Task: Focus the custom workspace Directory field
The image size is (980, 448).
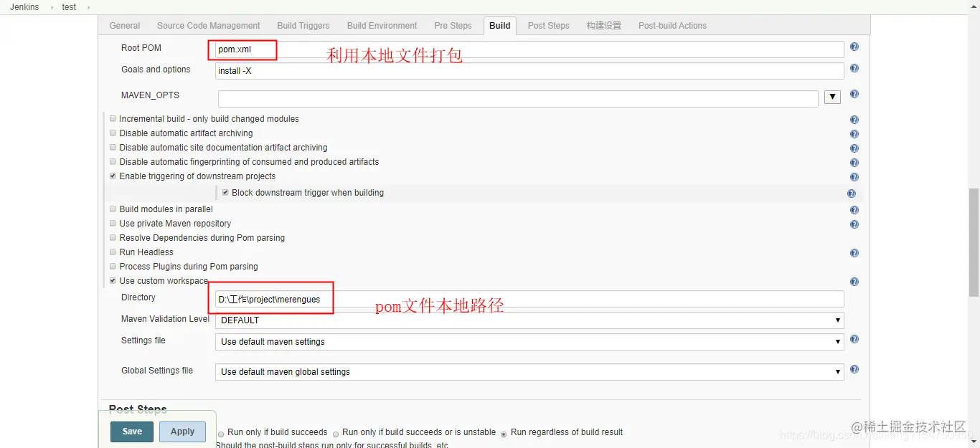Action: 529,299
